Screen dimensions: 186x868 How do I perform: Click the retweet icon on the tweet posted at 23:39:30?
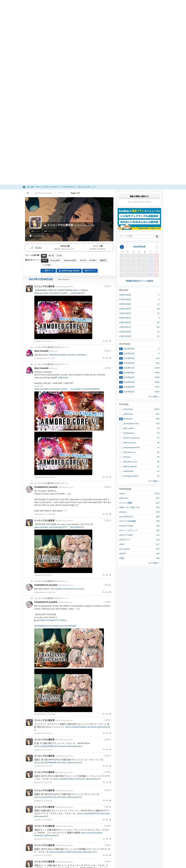click(107, 750)
